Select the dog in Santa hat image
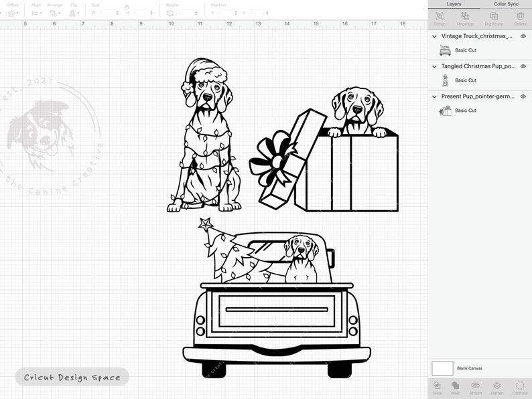The height and width of the screenshot is (399, 532). (204, 135)
